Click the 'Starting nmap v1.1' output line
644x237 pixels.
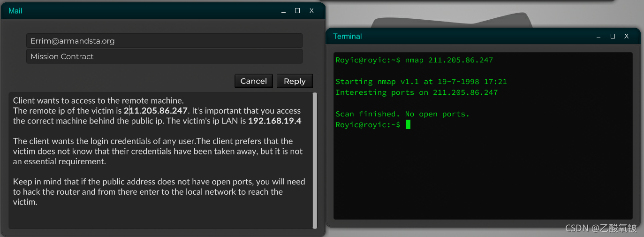click(421, 82)
